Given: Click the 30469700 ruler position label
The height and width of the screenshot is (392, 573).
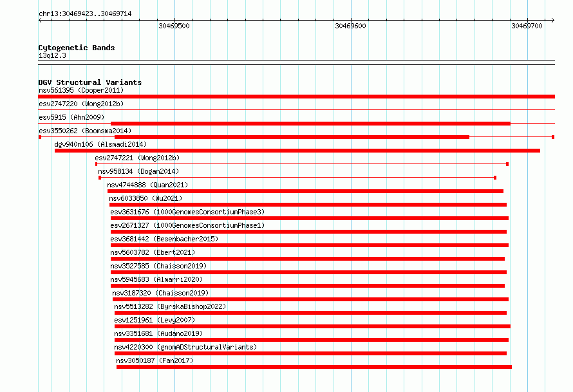Looking at the screenshot, I should pyautogui.click(x=527, y=26).
